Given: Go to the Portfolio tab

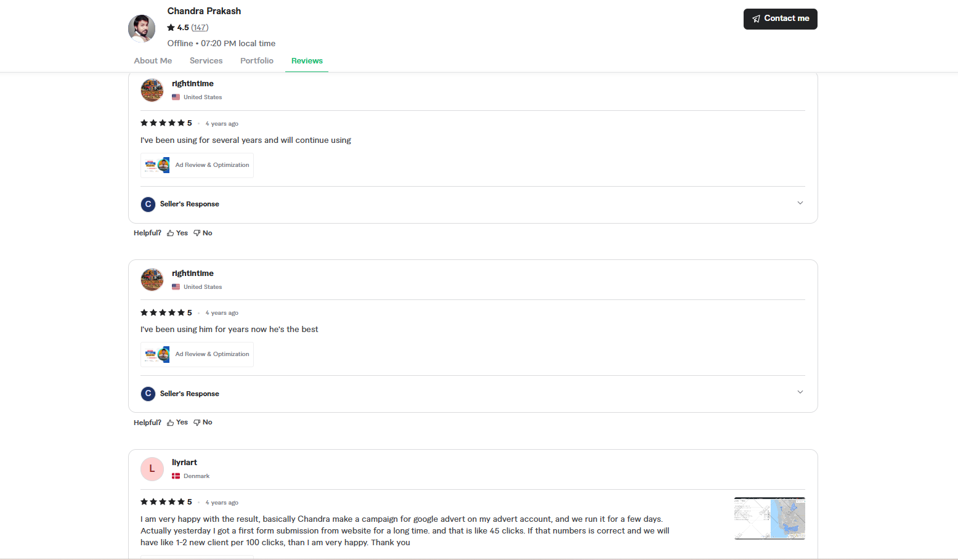Looking at the screenshot, I should tap(257, 61).
